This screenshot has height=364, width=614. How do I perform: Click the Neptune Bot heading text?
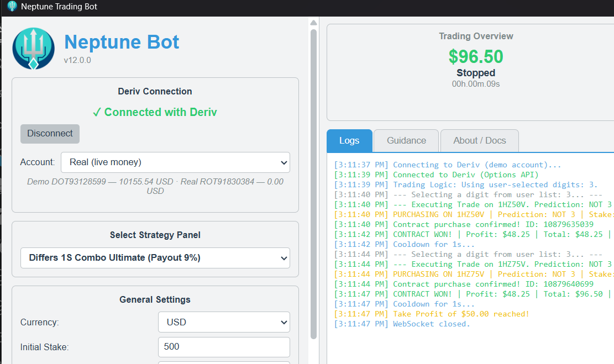click(x=122, y=42)
